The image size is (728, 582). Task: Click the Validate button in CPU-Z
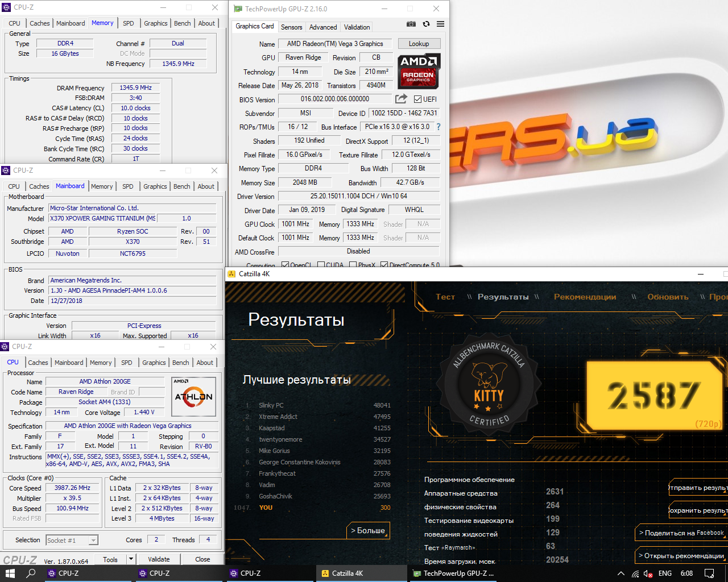coord(159,559)
